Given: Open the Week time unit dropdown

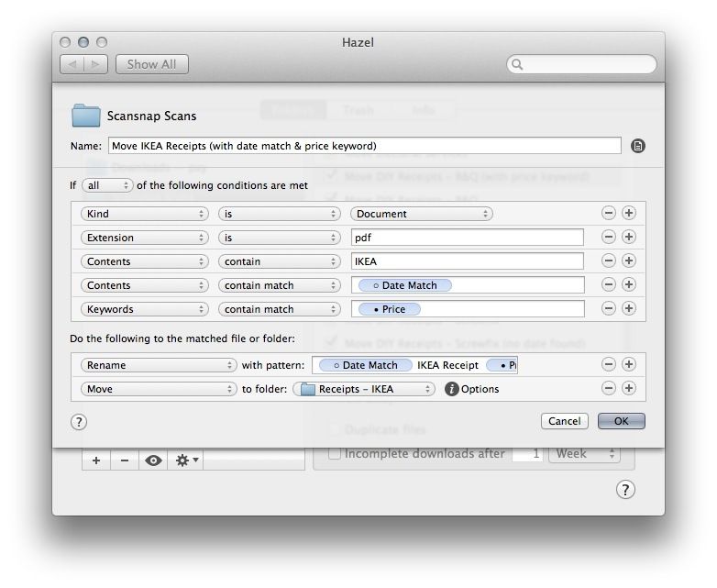Looking at the screenshot, I should tap(584, 454).
